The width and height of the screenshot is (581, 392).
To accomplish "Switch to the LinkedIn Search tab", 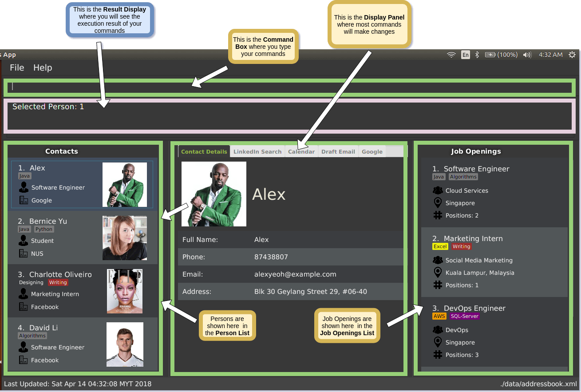I will [257, 151].
